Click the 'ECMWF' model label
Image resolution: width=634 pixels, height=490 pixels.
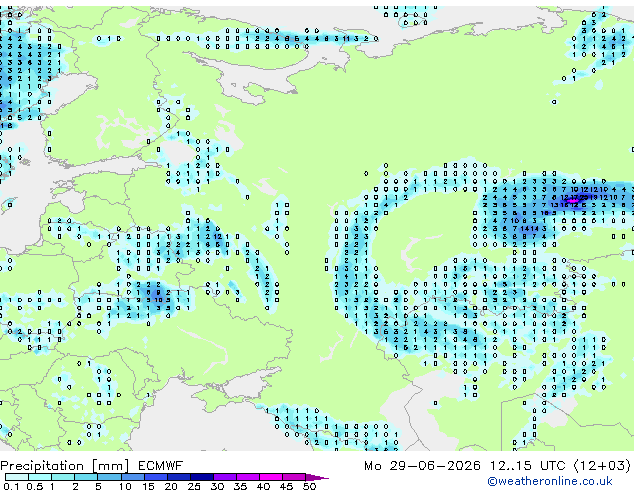[161, 466]
